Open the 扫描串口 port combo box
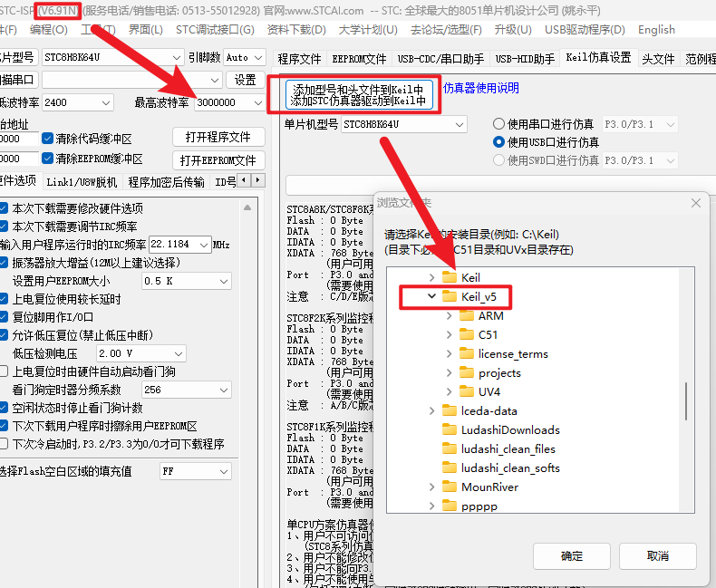716x588 pixels. 132,80
